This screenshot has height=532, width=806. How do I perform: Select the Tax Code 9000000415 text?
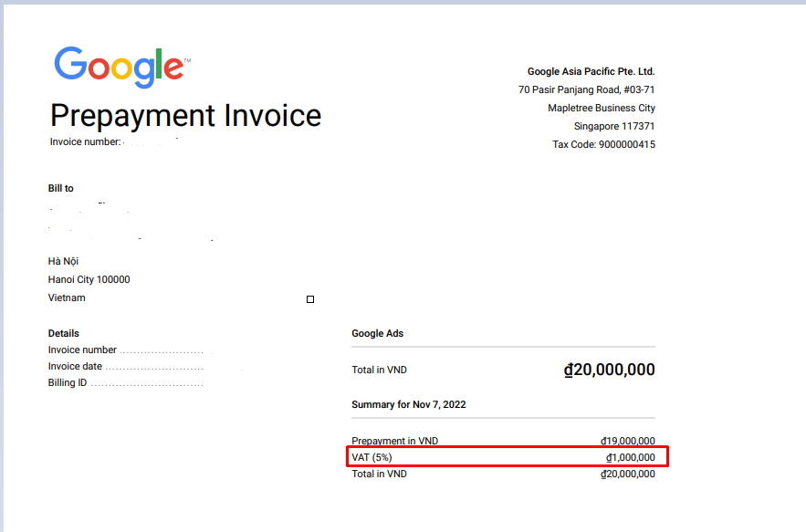[603, 144]
